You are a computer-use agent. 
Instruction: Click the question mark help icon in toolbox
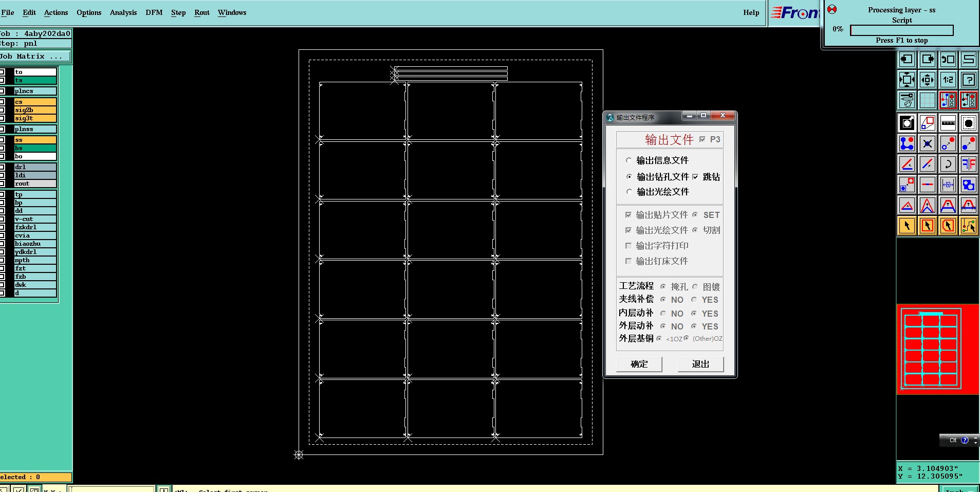969,80
